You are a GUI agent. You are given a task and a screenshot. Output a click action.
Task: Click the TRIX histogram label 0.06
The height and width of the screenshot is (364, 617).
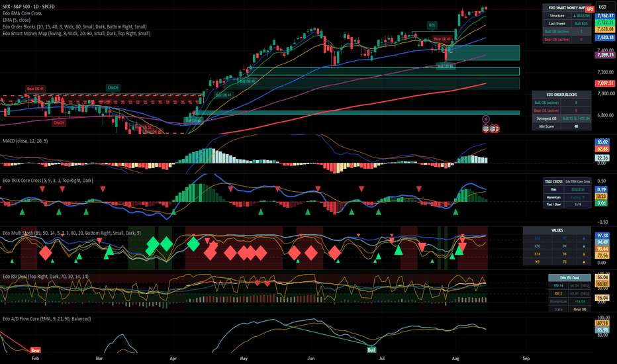[x=601, y=203]
